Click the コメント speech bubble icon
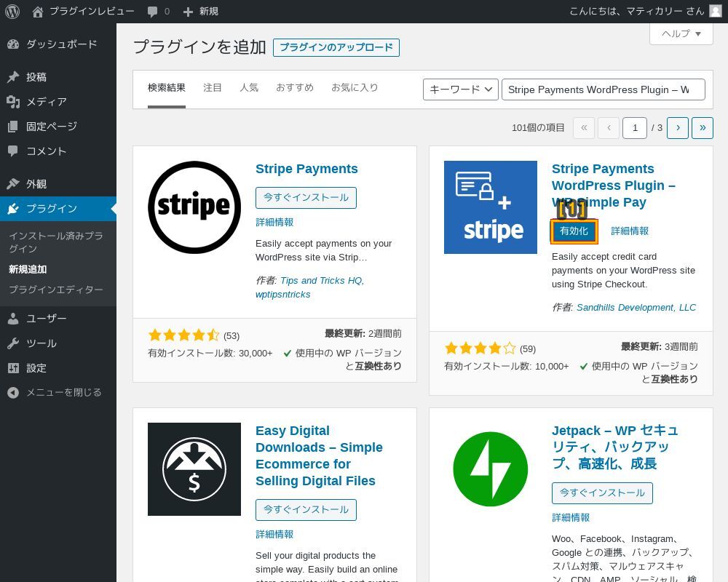The height and width of the screenshot is (582, 728). 13,151
